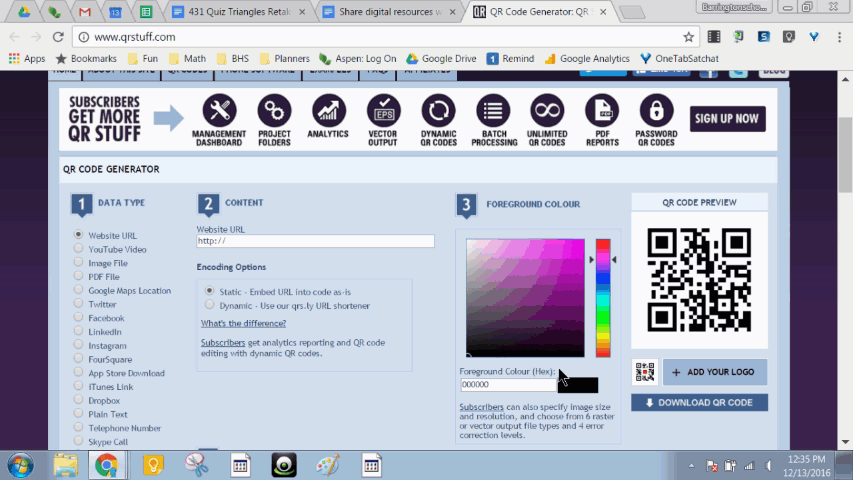Open Windows Start menu
This screenshot has width=853, height=480.
coord(21,466)
